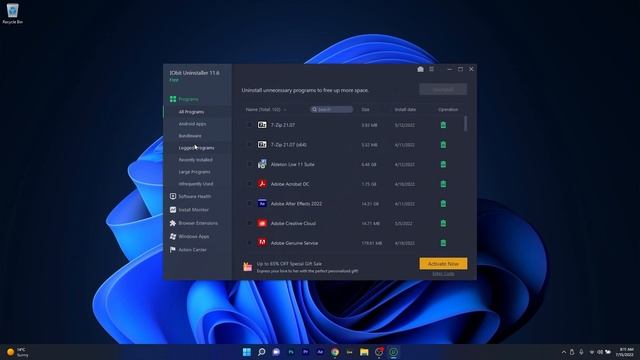This screenshot has width=640, height=360.
Task: Open the taskbar clock and date
Action: pos(624,352)
